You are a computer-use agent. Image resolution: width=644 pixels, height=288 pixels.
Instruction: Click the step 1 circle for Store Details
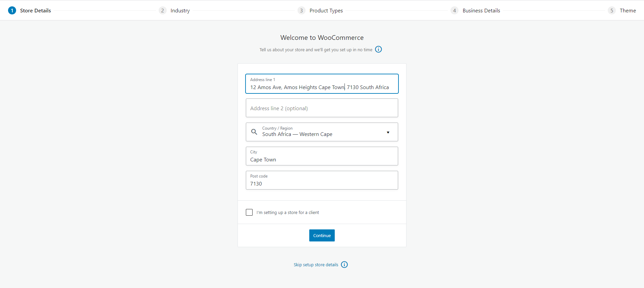click(12, 10)
